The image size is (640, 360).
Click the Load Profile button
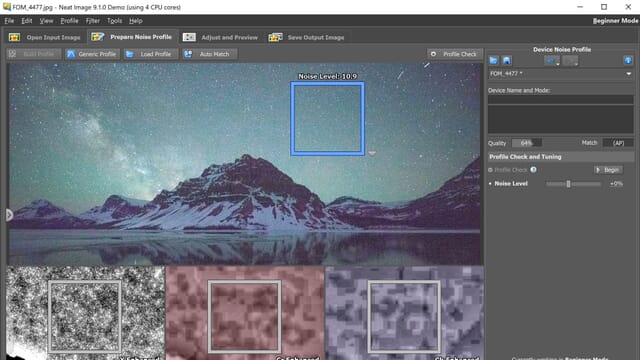pos(150,54)
